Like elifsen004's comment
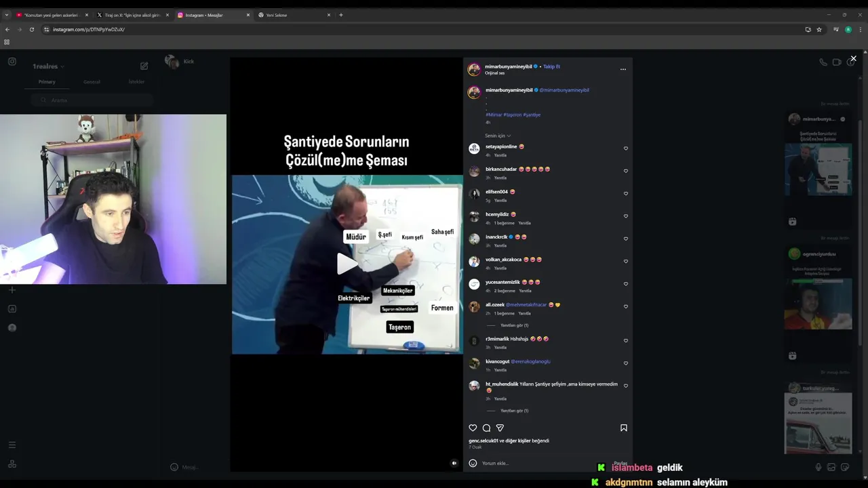The image size is (868, 488). point(625,193)
